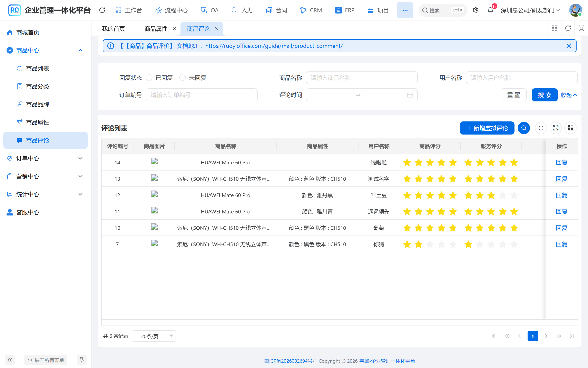This screenshot has width=588, height=368.
Task: Click the round blue search icon
Action: tap(524, 128)
